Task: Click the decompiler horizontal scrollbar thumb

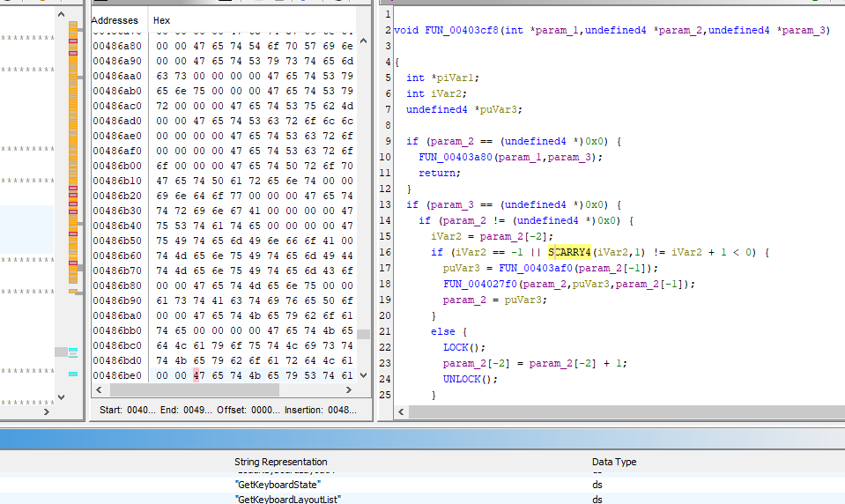Action: click(626, 411)
